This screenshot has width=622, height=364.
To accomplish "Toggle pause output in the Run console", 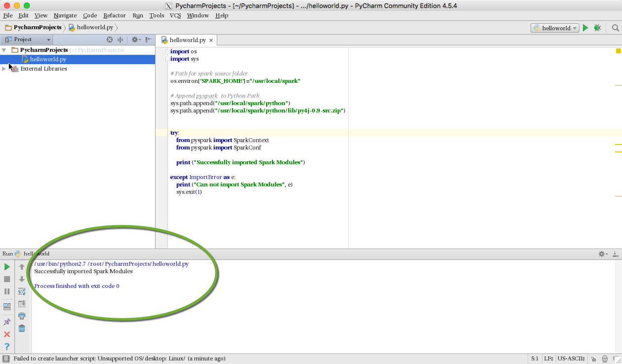I will (7, 291).
